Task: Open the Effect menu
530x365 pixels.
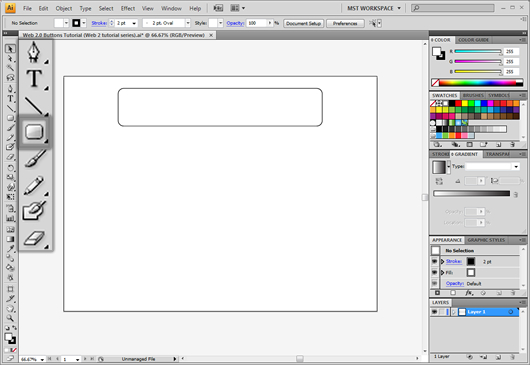Action: point(128,8)
